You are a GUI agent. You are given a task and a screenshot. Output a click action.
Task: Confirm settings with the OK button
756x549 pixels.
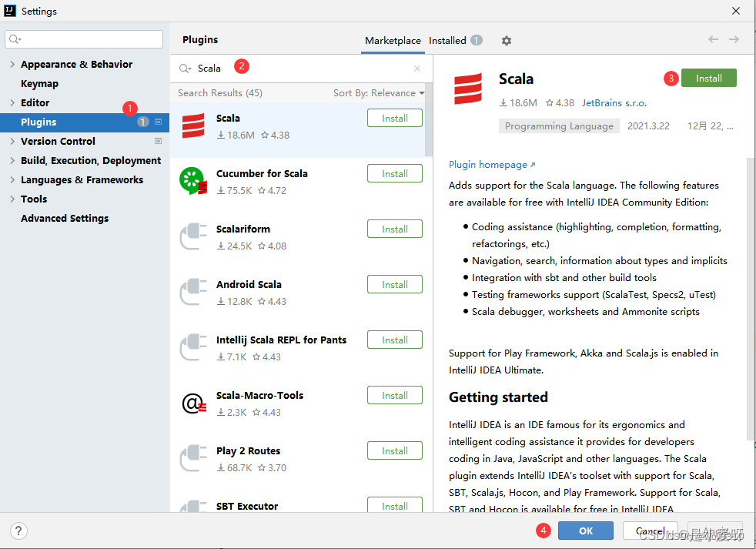(x=586, y=531)
